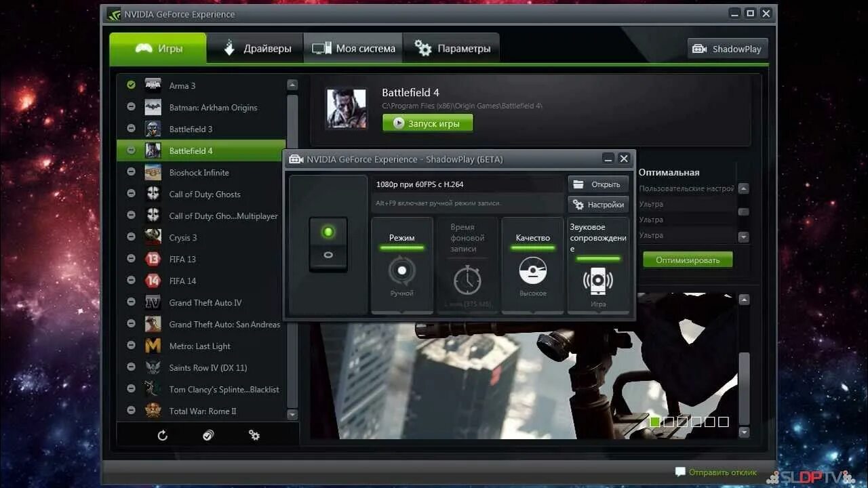The width and height of the screenshot is (868, 488).
Task: Select the last screenshot indicator square
Action: coord(724,422)
